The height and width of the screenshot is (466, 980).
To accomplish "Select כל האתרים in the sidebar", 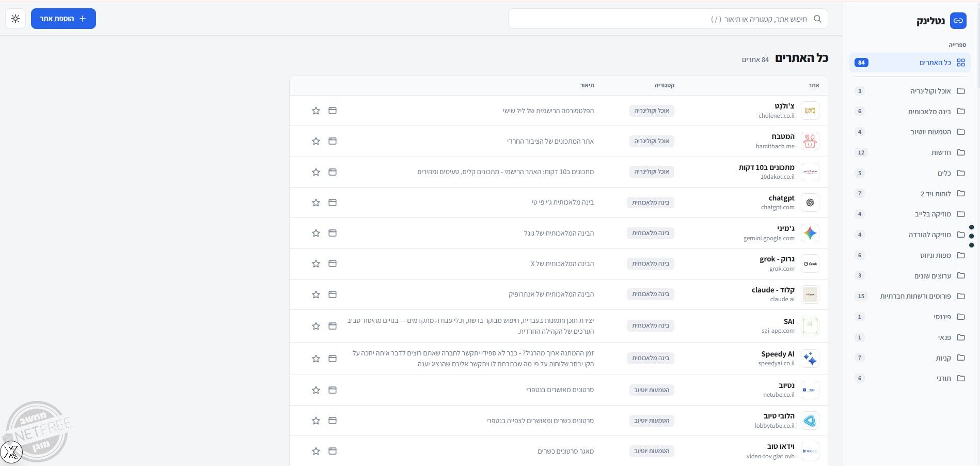I will [x=910, y=63].
